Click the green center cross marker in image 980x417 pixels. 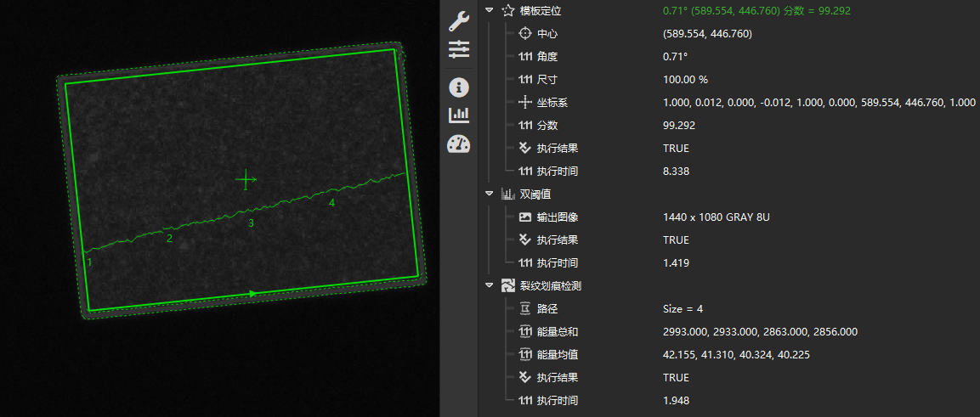(246, 179)
